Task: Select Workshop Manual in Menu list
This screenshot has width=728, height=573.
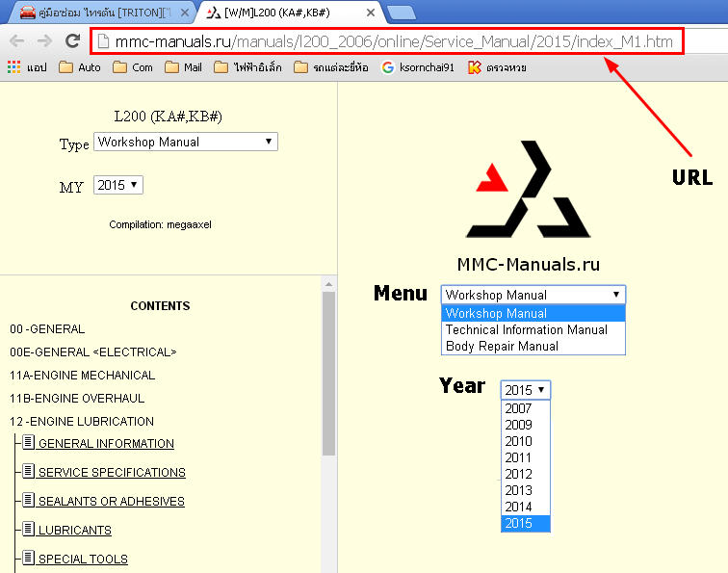Action: (x=533, y=313)
